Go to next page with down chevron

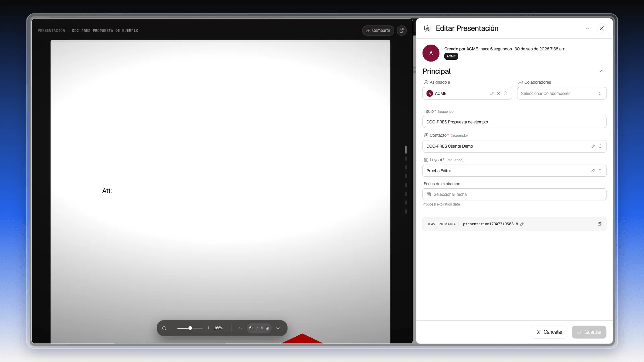click(278, 328)
